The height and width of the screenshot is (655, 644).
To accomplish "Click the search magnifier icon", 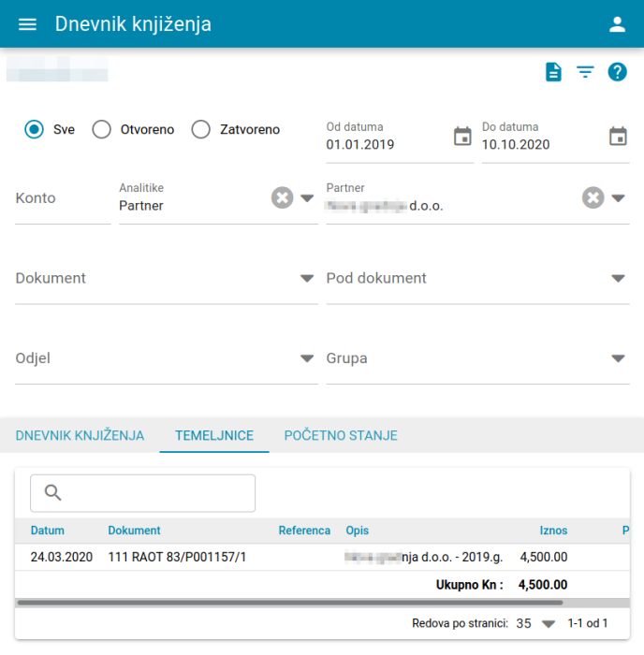I will 53,492.
